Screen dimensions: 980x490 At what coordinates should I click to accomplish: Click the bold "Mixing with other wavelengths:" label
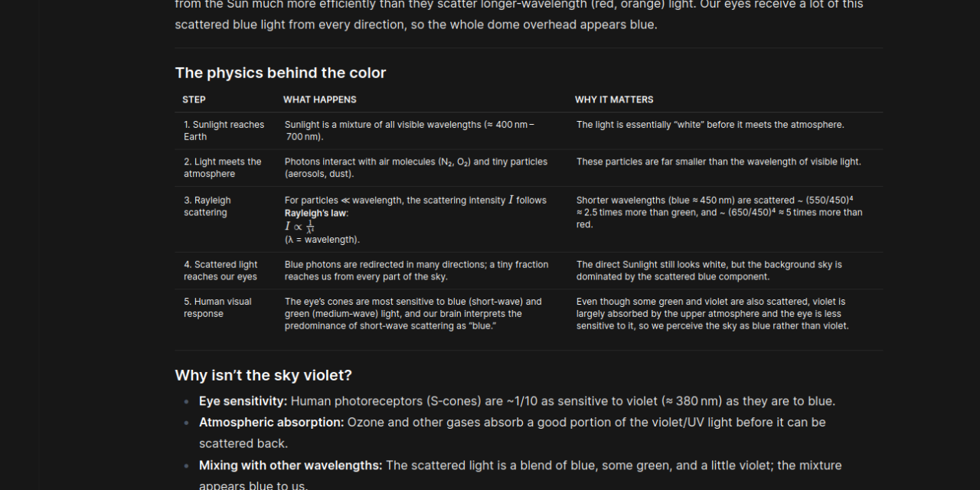pos(290,465)
